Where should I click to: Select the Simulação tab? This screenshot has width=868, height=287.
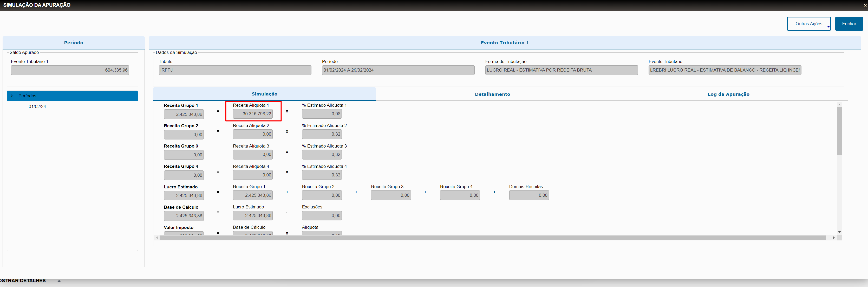point(264,94)
